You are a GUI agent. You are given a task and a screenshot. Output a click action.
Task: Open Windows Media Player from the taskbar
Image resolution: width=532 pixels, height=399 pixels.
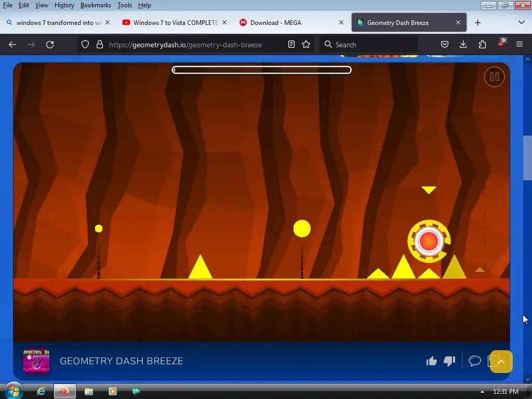pyautogui.click(x=112, y=392)
